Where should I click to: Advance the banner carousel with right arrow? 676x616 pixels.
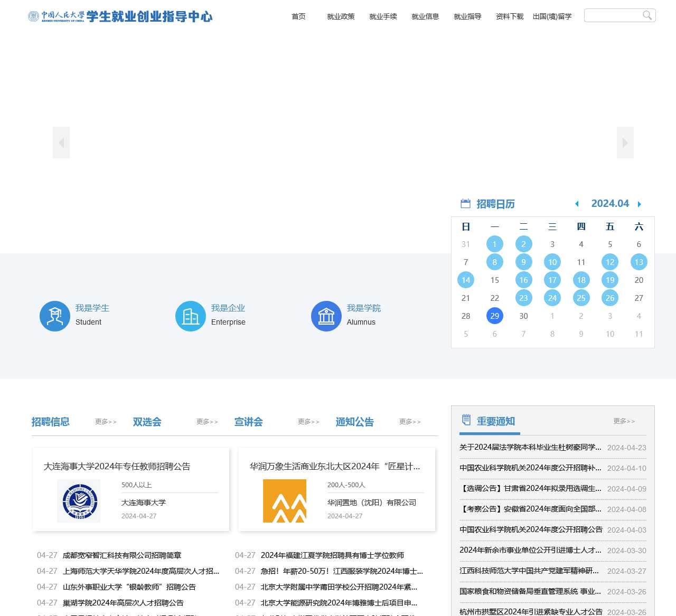click(x=625, y=142)
